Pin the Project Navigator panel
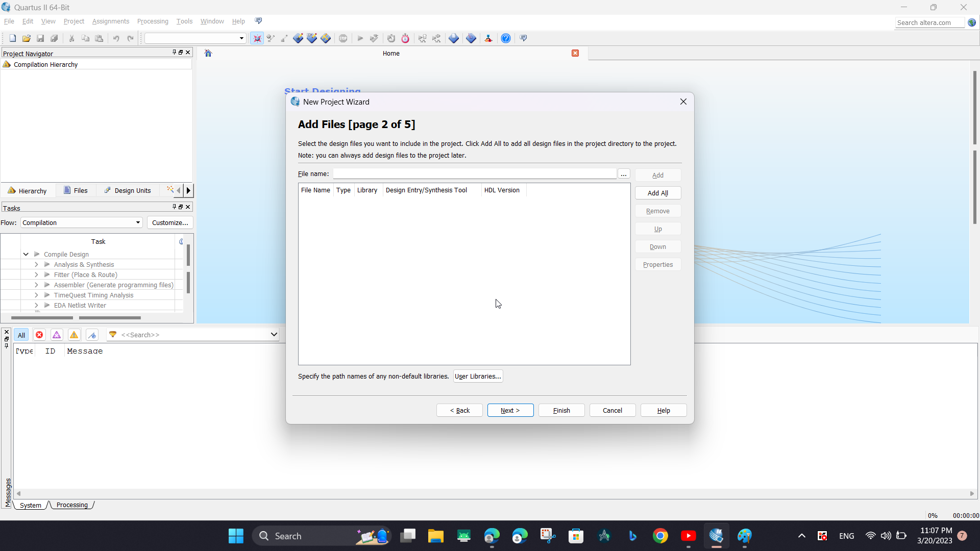980x551 pixels. 174,52
